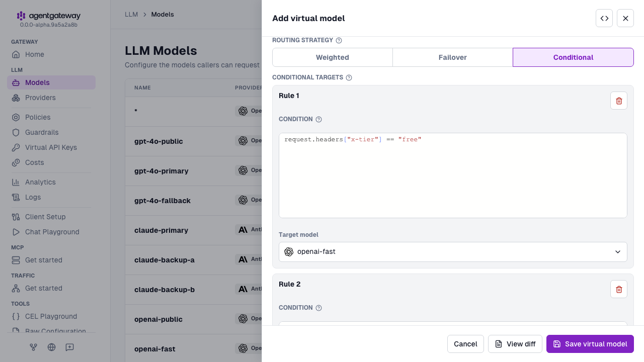Viewport: 644px width, 362px height.
Task: Show help for Rule 1 Condition
Action: coord(318,119)
